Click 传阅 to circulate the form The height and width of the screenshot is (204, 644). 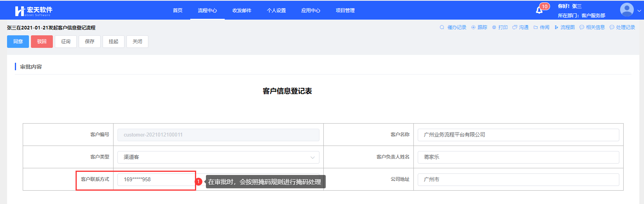pyautogui.click(x=541, y=27)
